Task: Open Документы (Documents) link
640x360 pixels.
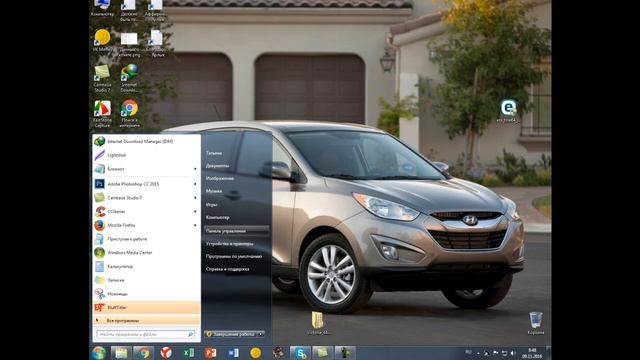Action: point(218,166)
